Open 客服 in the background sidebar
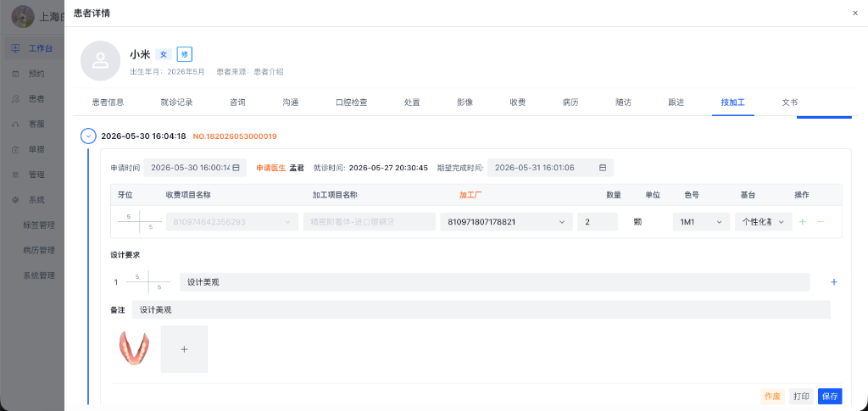 [36, 124]
